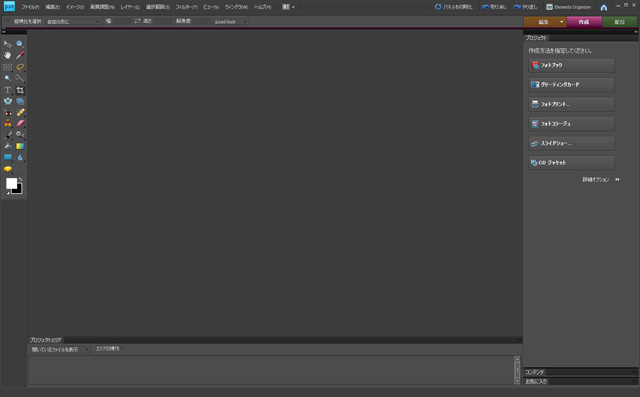Open the フィルター (Filter) menu
The height and width of the screenshot is (397, 640).
coord(187,7)
